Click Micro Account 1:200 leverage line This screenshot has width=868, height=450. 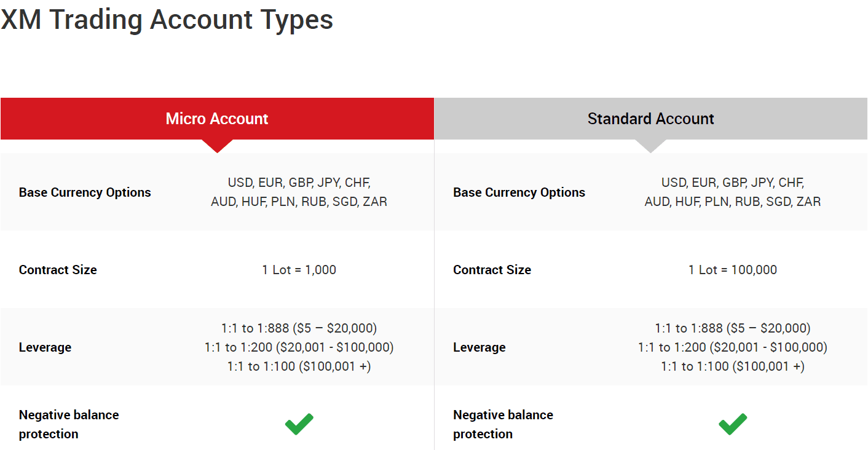tap(299, 347)
